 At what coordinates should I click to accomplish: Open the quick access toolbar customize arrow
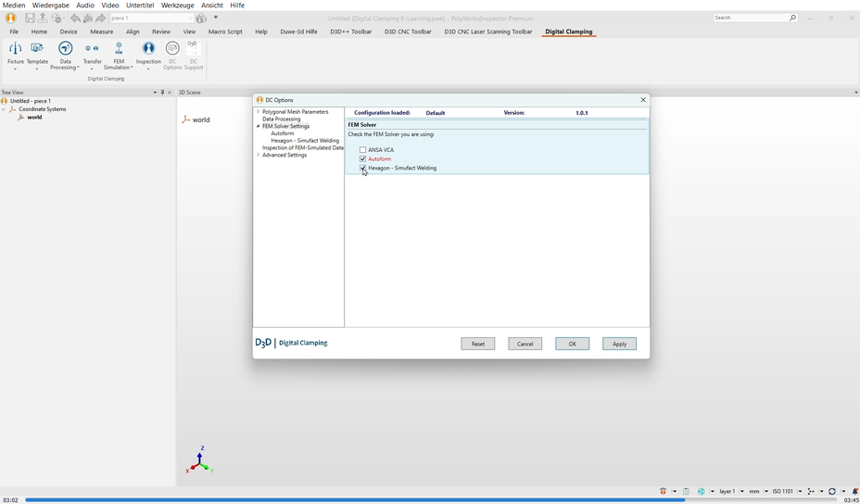click(x=216, y=18)
